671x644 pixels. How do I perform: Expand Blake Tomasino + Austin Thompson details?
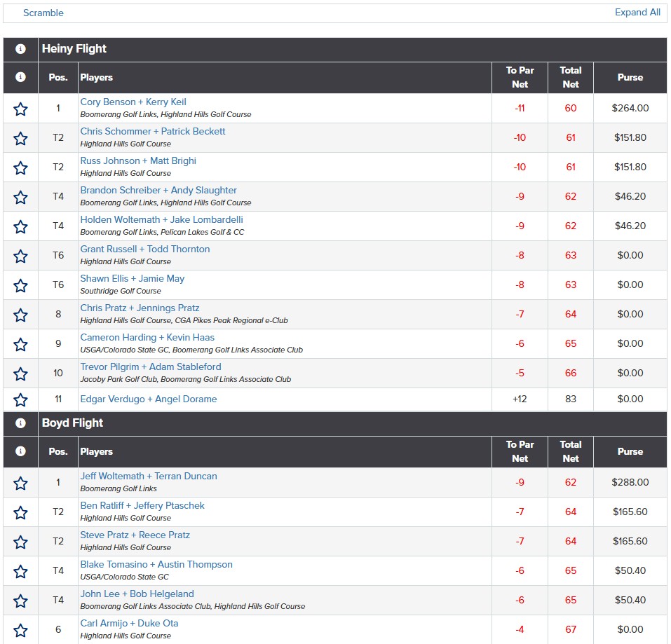tap(156, 564)
